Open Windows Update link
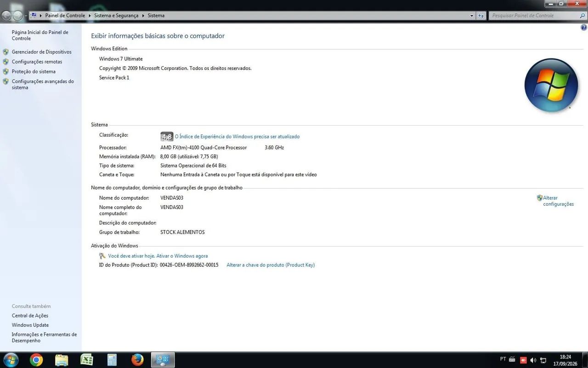The width and height of the screenshot is (588, 368). click(30, 325)
